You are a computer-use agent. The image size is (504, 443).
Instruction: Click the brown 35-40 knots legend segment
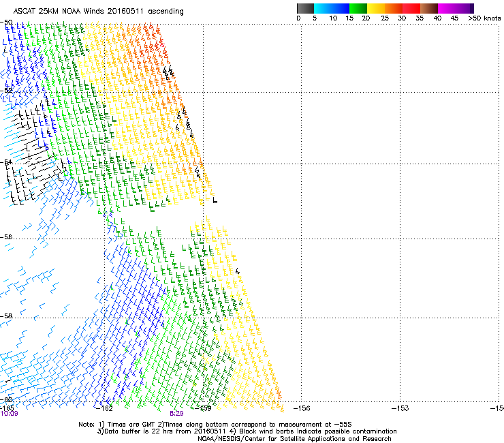(429, 8)
